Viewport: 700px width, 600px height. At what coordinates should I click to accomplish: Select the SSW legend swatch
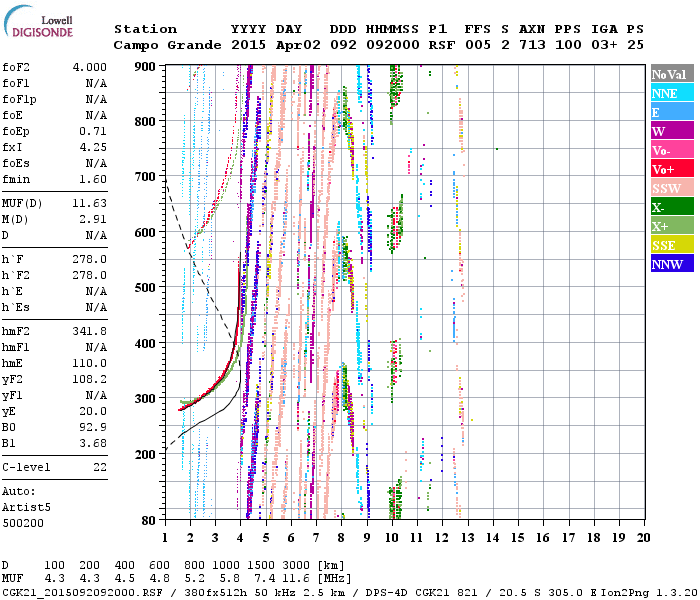point(672,188)
